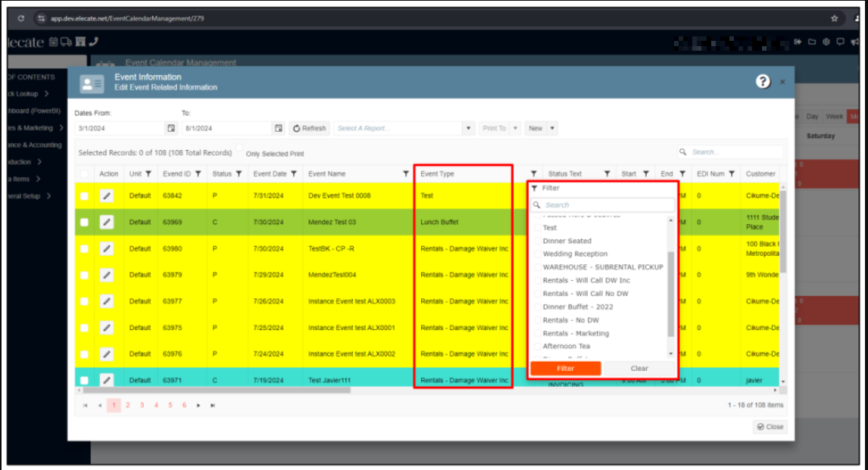Go to page 3 in pager
This screenshot has width=868, height=470.
pyautogui.click(x=142, y=406)
